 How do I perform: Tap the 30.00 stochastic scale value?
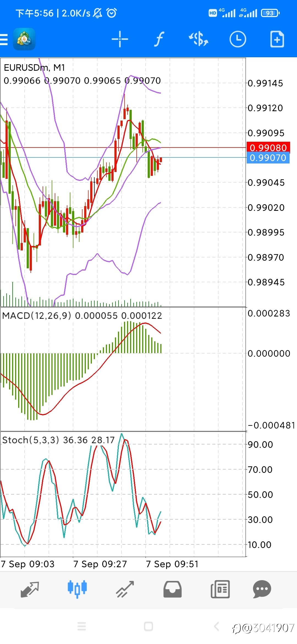click(260, 520)
